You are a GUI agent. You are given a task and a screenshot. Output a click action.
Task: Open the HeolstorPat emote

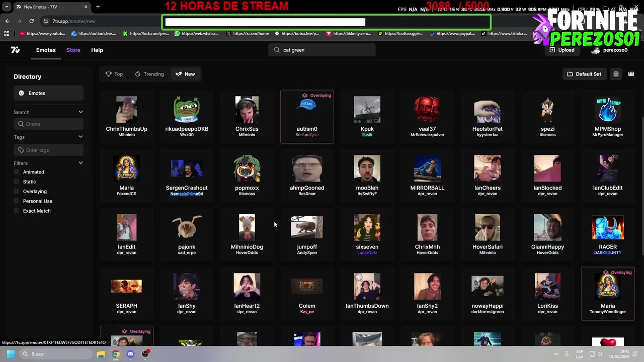tap(488, 117)
